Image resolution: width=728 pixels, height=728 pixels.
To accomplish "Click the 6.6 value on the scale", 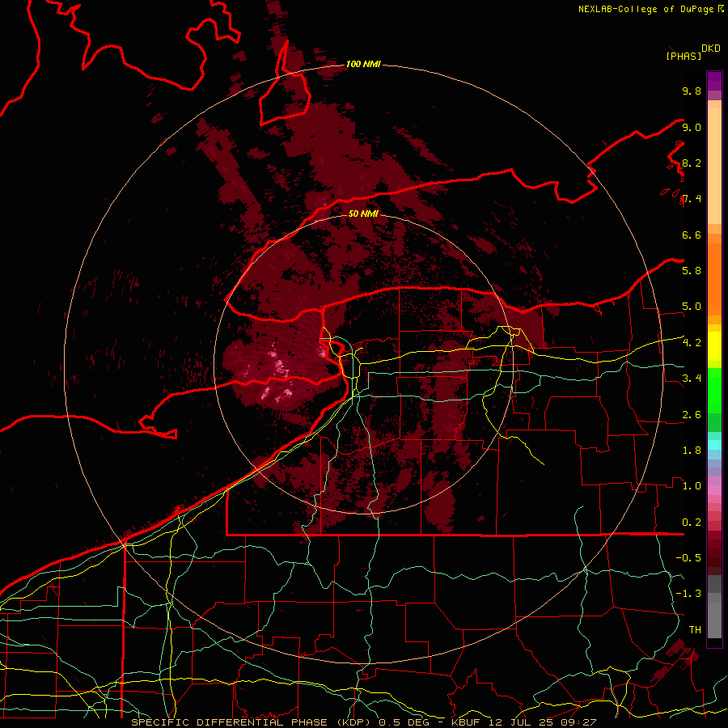I will tap(692, 235).
